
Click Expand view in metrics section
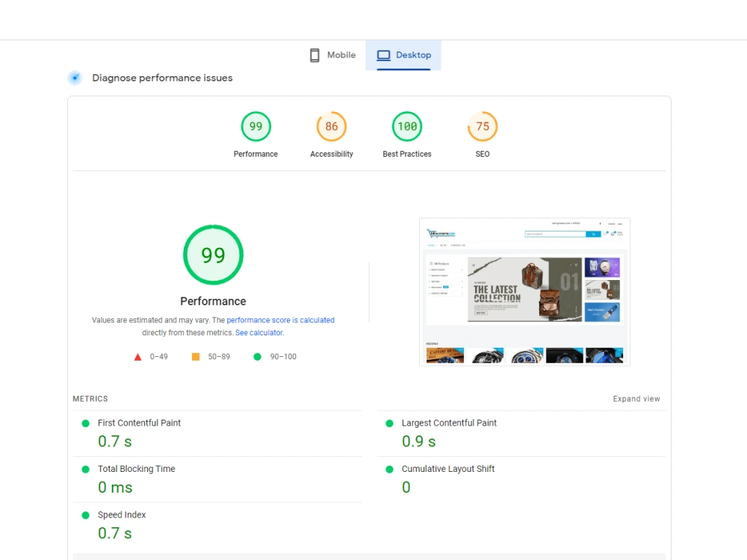pos(636,399)
